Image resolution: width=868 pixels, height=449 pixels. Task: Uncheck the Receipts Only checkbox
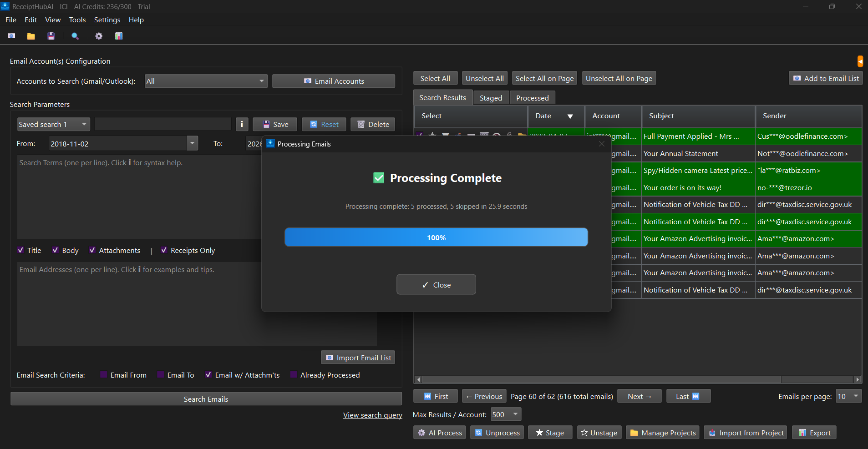tap(164, 250)
